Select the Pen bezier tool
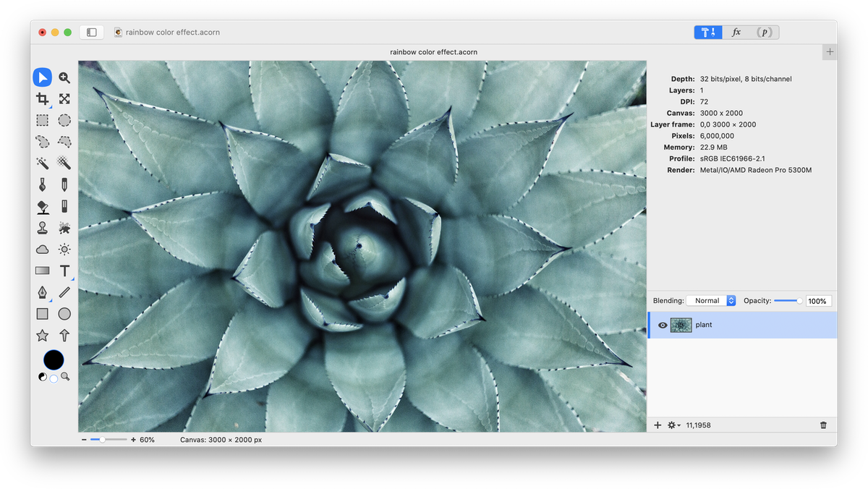 click(43, 292)
